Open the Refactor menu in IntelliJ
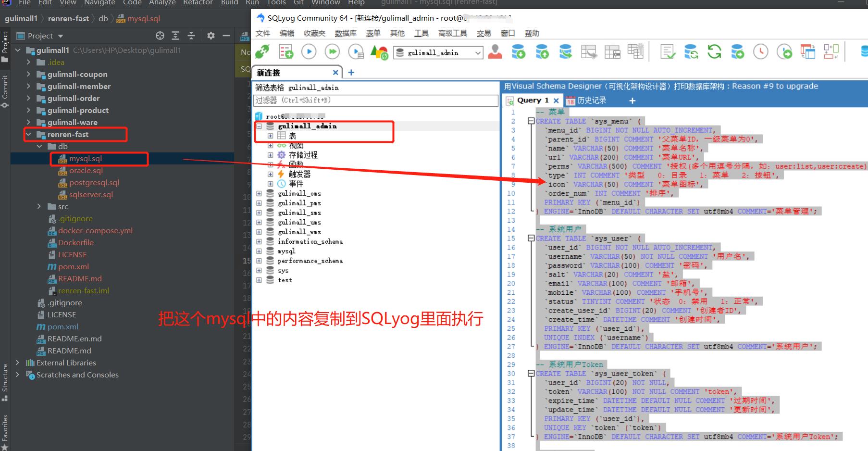 [198, 2]
